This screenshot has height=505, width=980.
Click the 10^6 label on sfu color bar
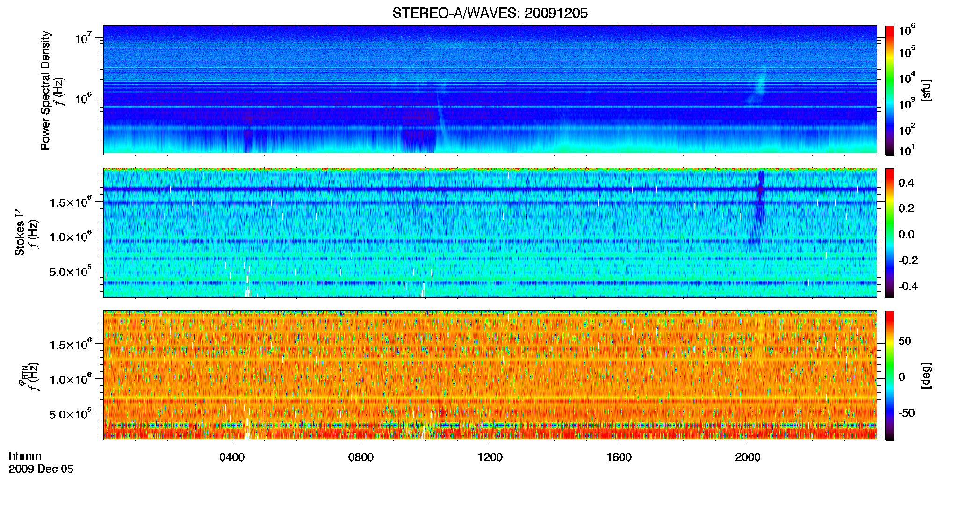pyautogui.click(x=907, y=30)
